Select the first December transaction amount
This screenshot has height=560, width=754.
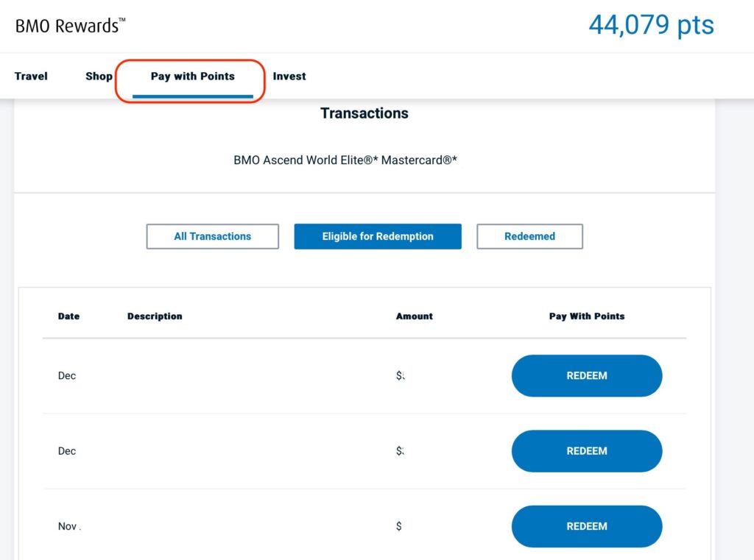click(x=401, y=375)
